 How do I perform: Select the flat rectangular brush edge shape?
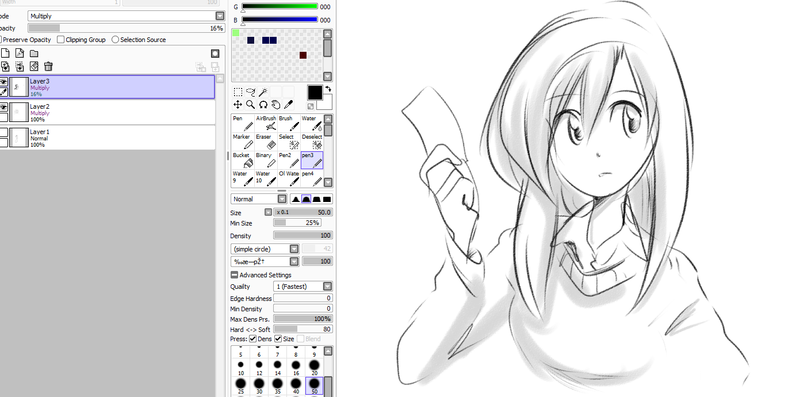[327, 199]
